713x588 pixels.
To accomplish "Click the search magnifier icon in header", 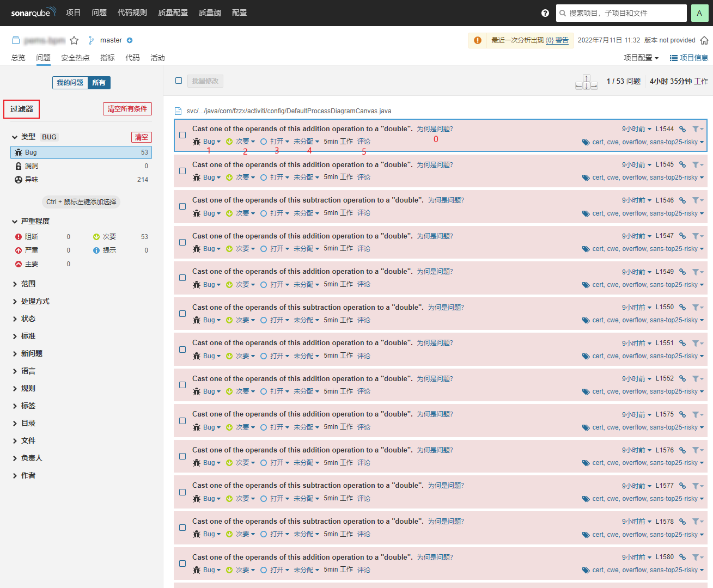I will (x=563, y=13).
